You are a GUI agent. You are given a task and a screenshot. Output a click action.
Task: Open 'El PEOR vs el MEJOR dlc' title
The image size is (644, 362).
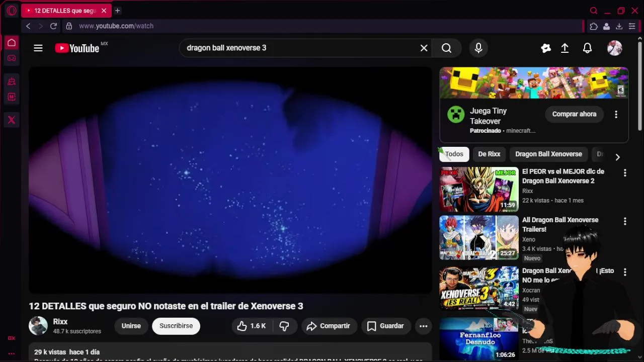tap(563, 176)
